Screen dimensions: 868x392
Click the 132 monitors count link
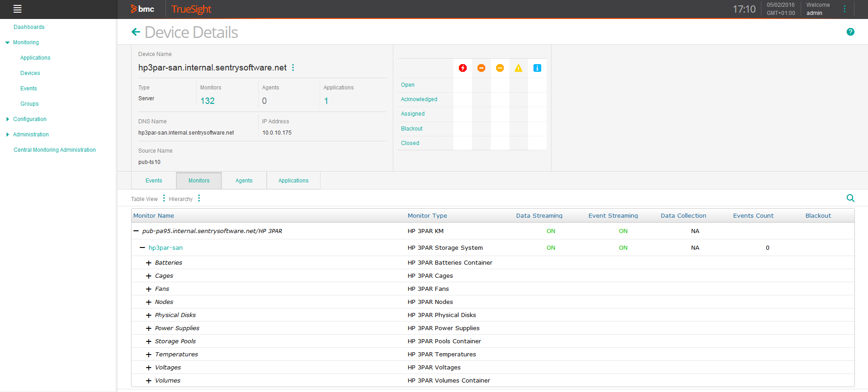[208, 101]
